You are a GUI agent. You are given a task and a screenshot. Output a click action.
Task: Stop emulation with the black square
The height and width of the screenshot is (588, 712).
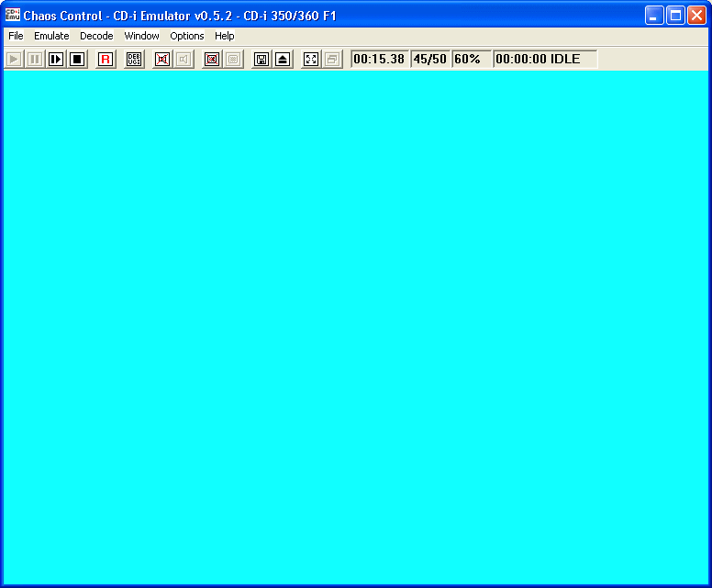click(77, 59)
